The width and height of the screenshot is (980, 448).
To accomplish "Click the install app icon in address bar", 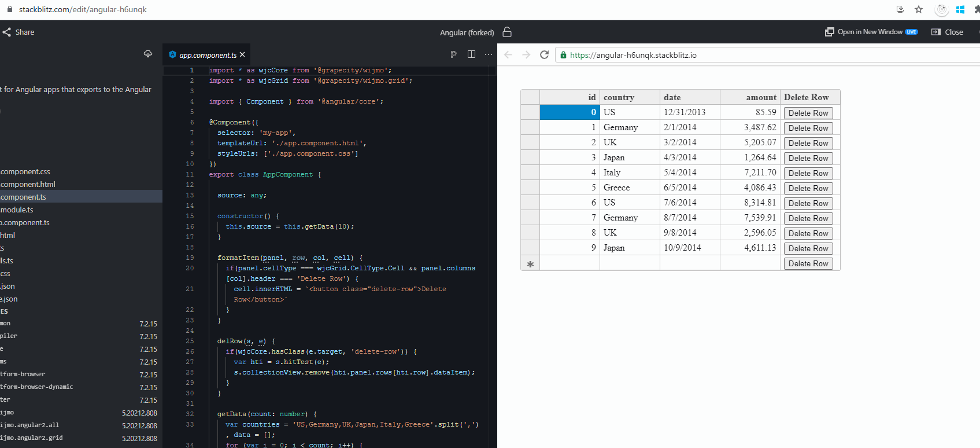I will [900, 9].
